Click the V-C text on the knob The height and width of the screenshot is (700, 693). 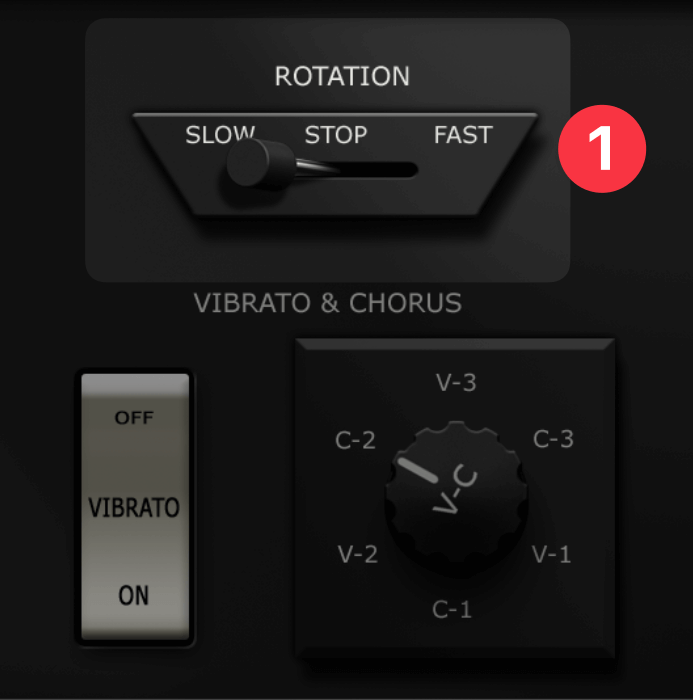tap(455, 490)
